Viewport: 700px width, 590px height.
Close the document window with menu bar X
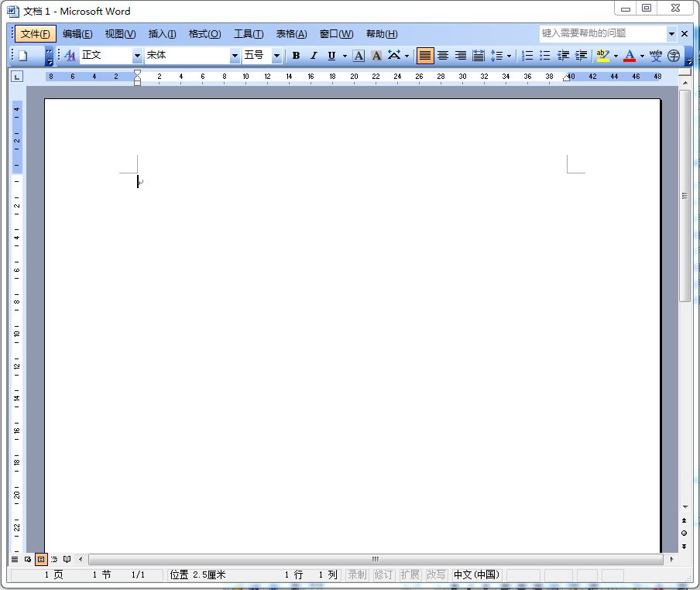685,33
